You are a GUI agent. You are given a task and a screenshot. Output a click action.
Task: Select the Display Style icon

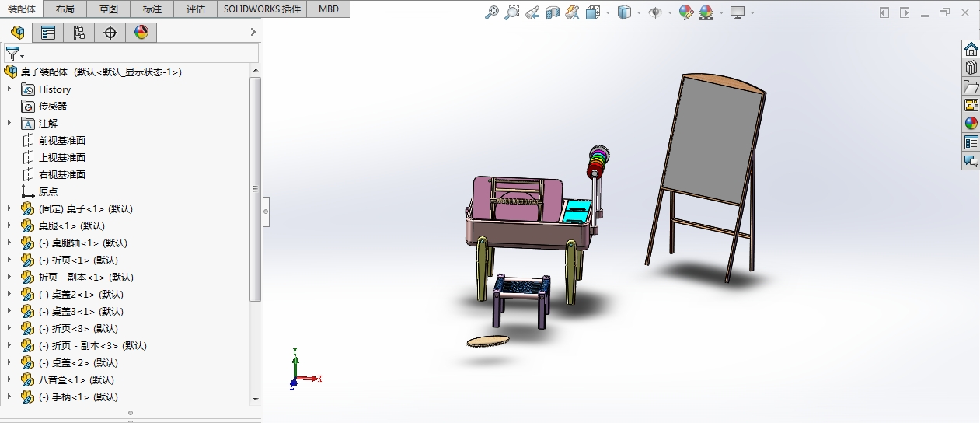(624, 12)
